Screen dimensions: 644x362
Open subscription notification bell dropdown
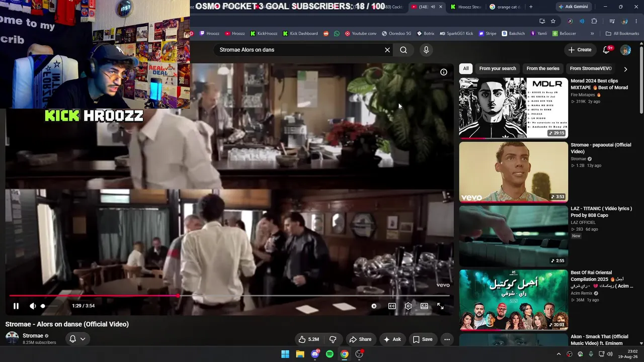(x=77, y=339)
